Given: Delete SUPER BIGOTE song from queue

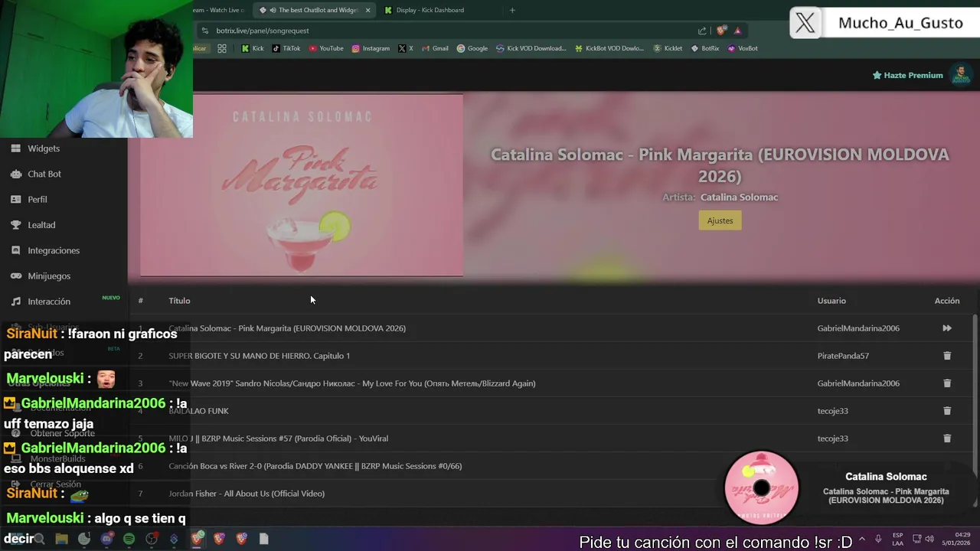Looking at the screenshot, I should (947, 356).
